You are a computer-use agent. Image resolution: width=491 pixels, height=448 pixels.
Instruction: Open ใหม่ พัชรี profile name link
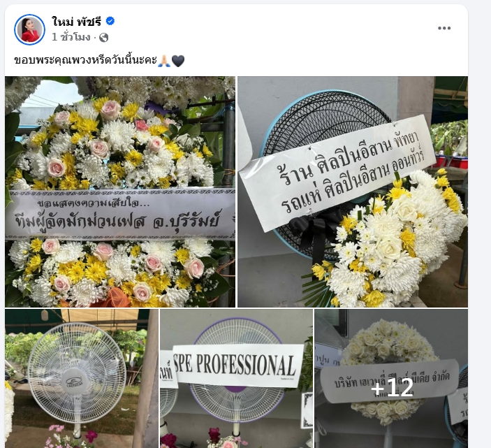click(x=77, y=21)
